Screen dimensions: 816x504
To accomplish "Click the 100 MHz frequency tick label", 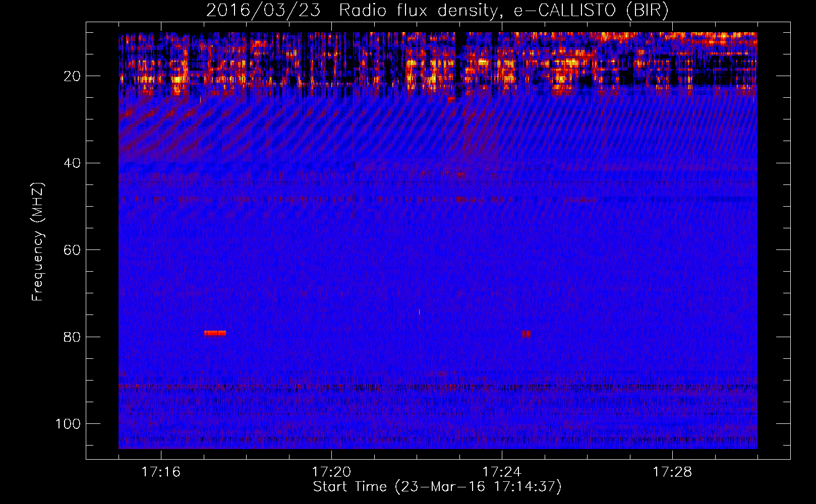I will (68, 424).
